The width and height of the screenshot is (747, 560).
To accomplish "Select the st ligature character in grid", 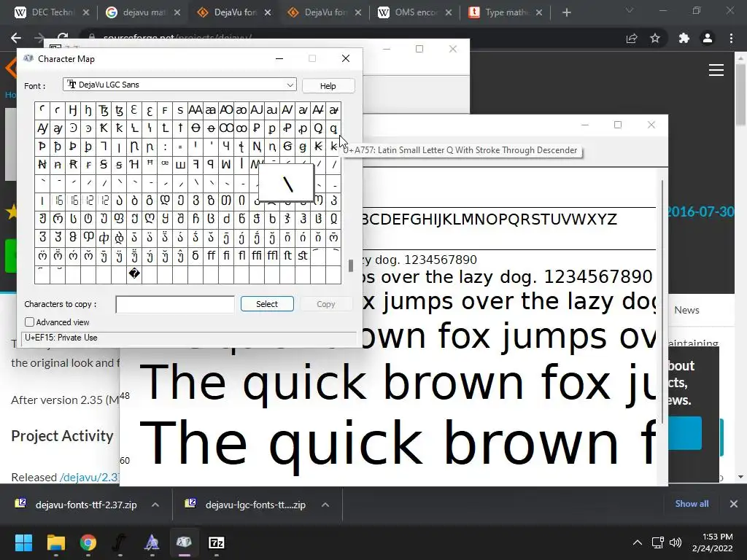I will coord(303,256).
